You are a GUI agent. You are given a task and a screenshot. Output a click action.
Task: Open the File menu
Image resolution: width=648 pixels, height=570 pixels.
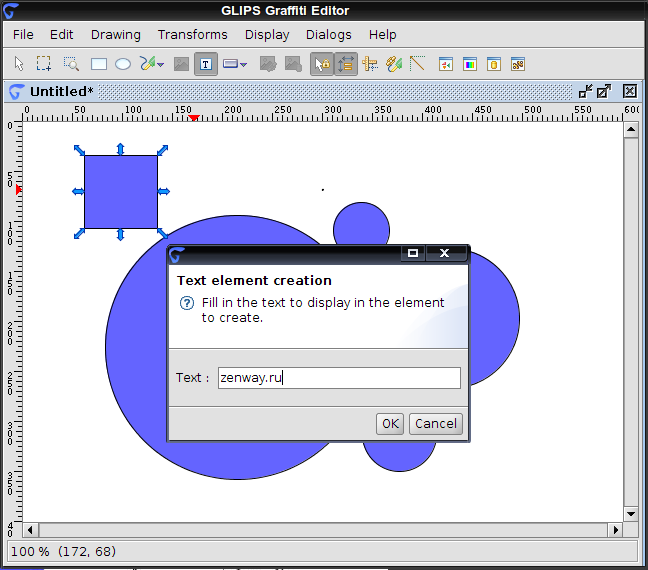click(x=23, y=35)
